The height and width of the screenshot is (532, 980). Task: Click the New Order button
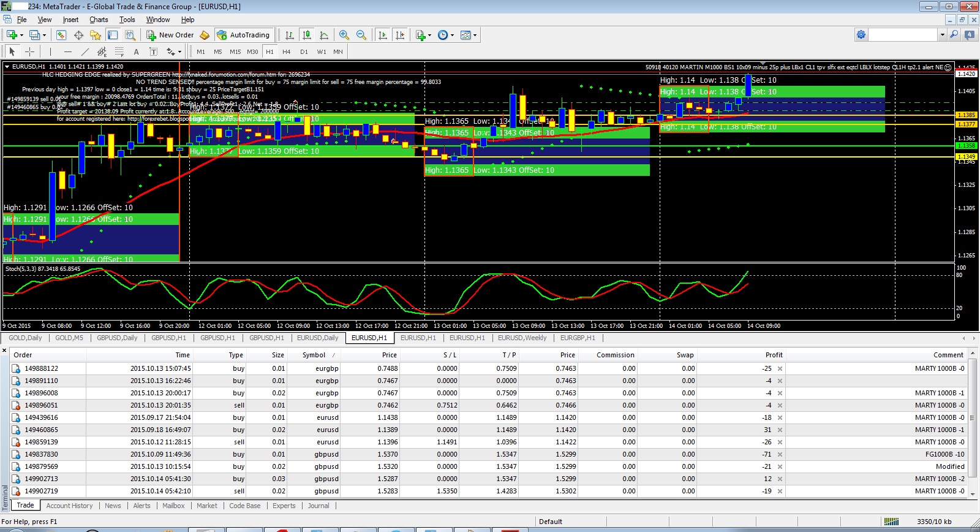click(170, 35)
